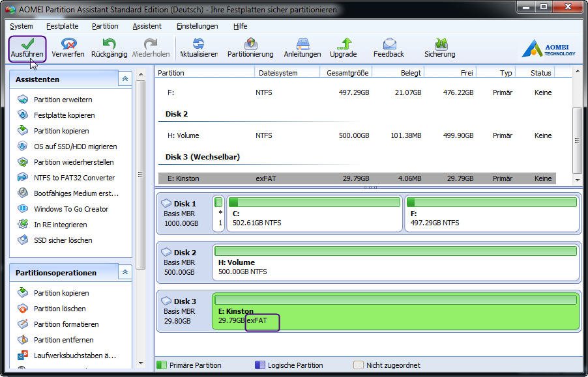Click the AOMEI Technology logo

pyautogui.click(x=548, y=49)
